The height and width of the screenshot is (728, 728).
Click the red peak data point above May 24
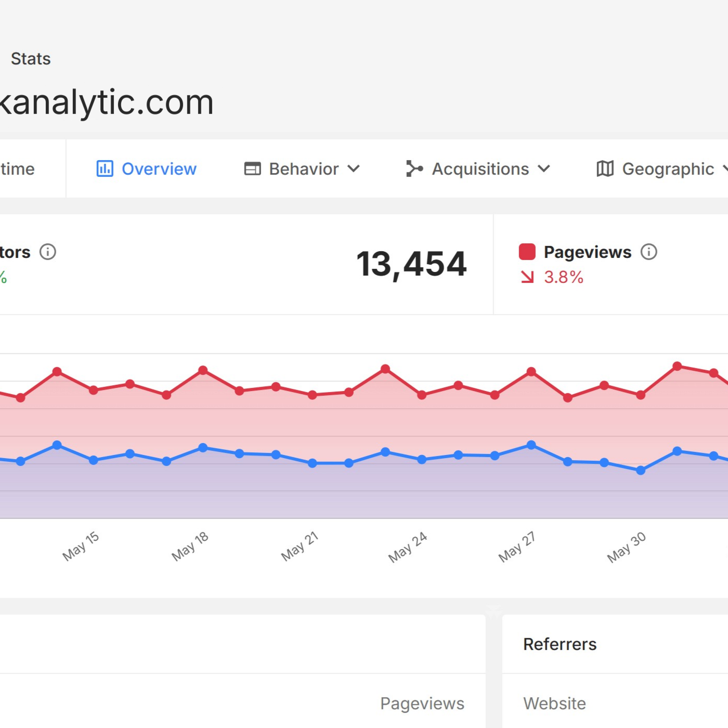tap(385, 369)
